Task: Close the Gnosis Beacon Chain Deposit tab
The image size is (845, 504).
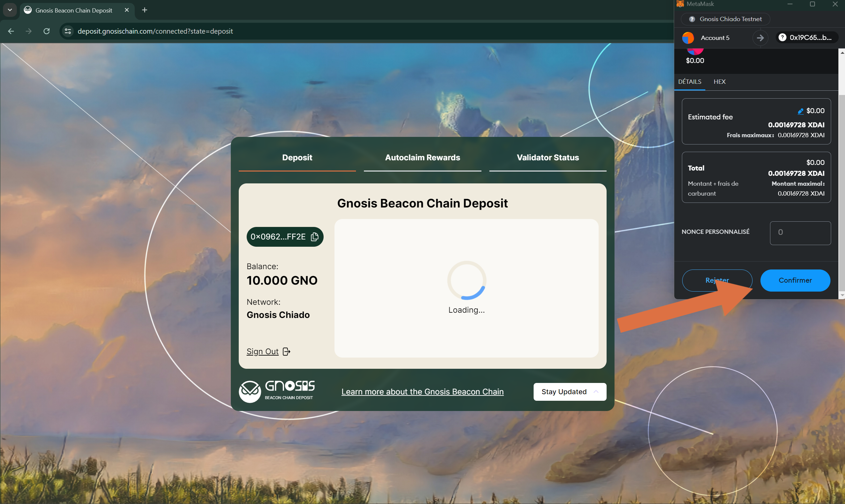Action: click(127, 10)
